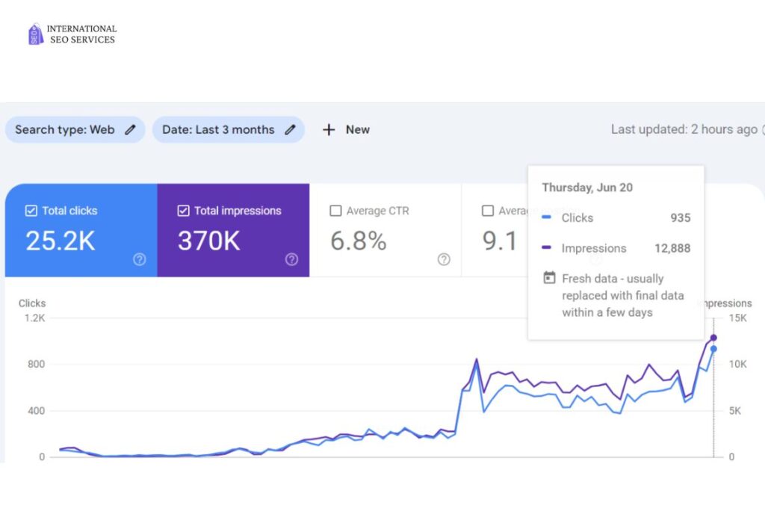Uncheck the Total clicks checkbox
Screen dimensions: 765x532
(31, 211)
